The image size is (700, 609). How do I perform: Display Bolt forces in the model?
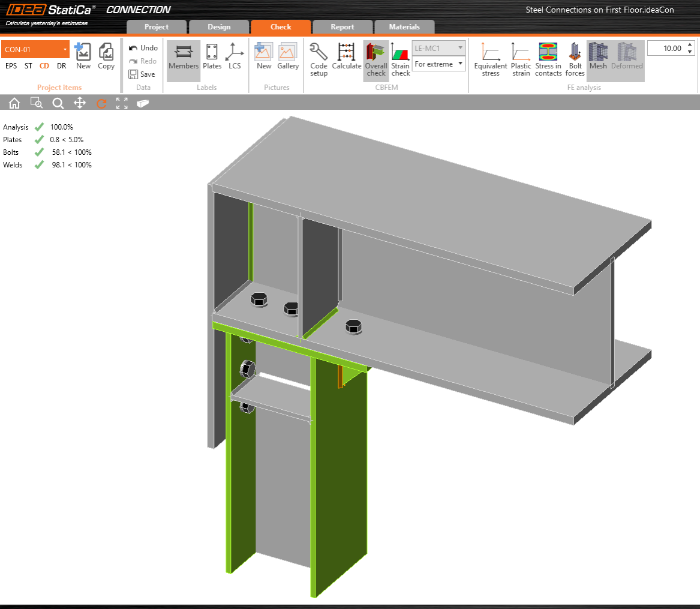(575, 59)
